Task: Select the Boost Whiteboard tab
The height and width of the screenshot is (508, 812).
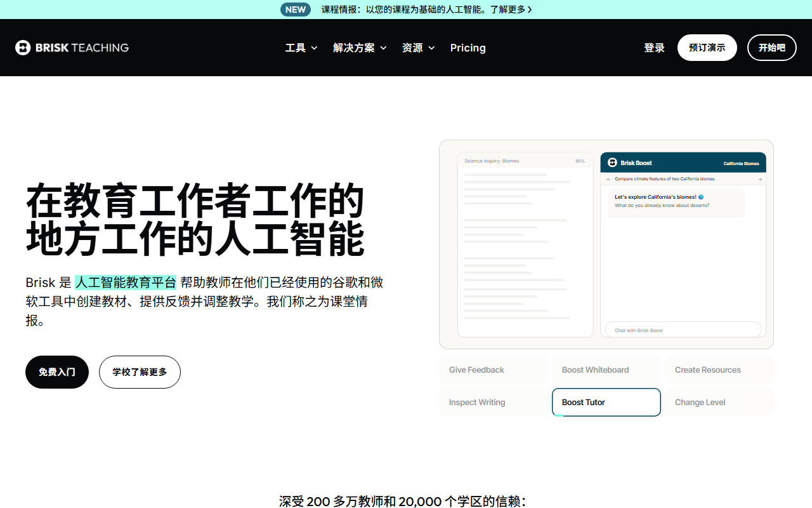Action: coord(606,370)
